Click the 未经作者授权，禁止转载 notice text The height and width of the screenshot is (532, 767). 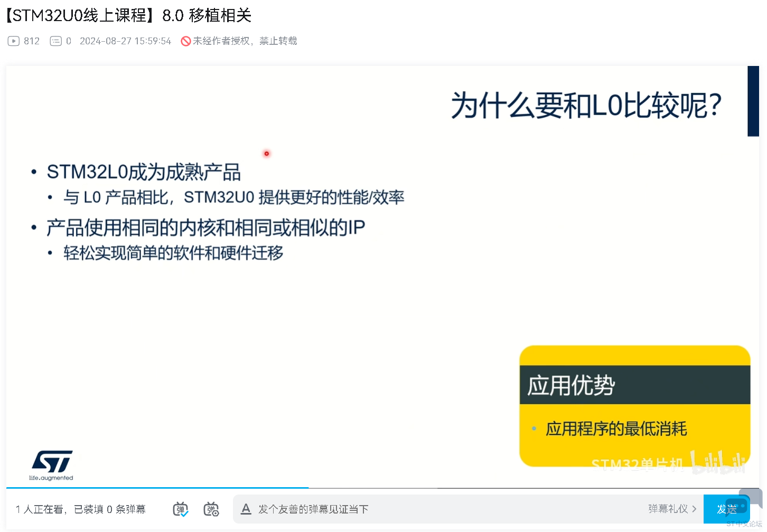click(245, 41)
